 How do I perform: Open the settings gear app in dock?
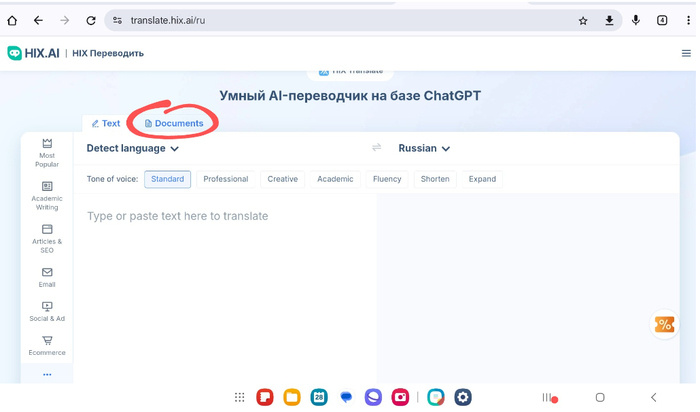point(463,397)
